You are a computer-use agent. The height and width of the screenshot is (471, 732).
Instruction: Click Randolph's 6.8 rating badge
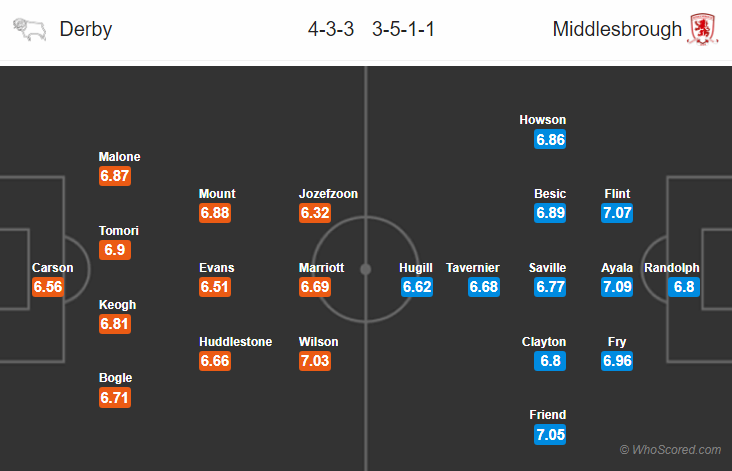coord(684,287)
